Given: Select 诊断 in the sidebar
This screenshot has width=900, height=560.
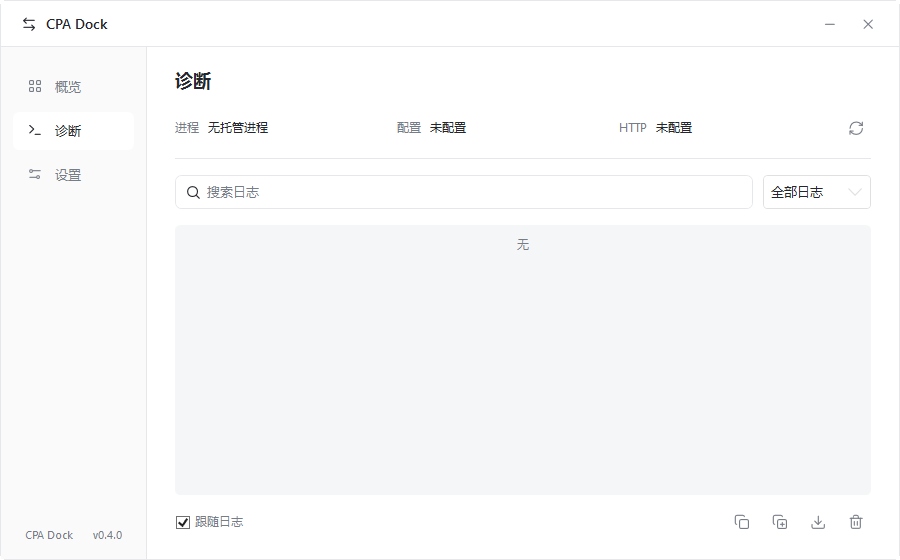Looking at the screenshot, I should pyautogui.click(x=73, y=131).
